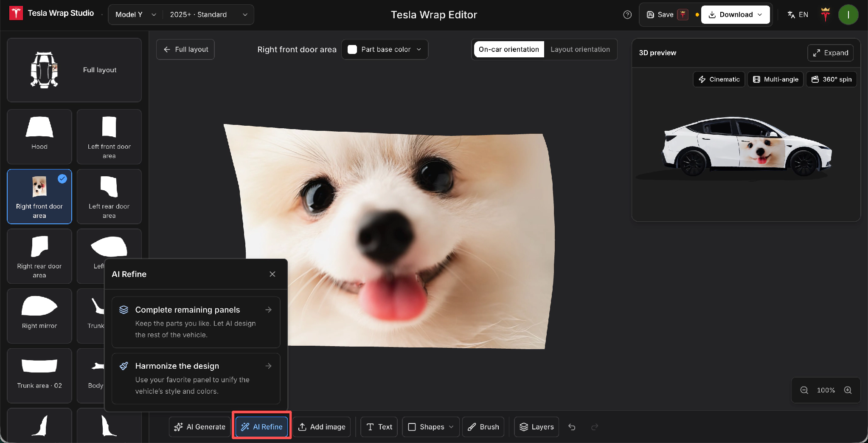Zoom in with the plus magnifier
Viewport: 868px width, 443px height.
point(848,390)
